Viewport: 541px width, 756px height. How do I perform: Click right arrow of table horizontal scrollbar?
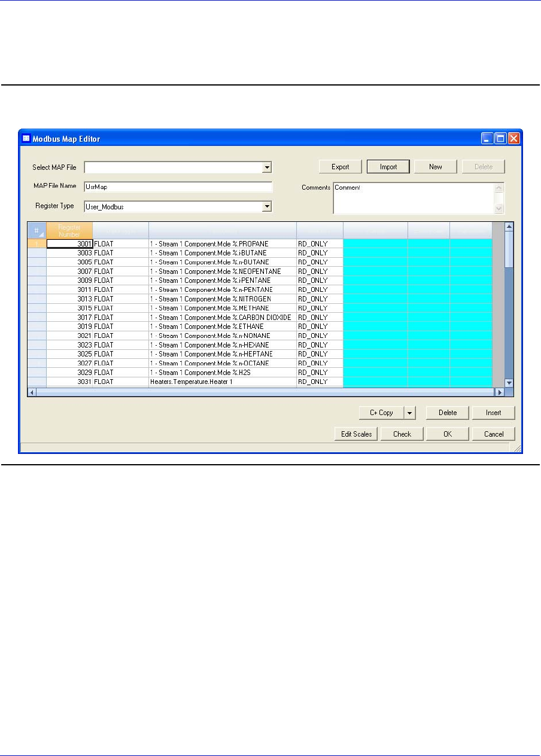(x=500, y=392)
